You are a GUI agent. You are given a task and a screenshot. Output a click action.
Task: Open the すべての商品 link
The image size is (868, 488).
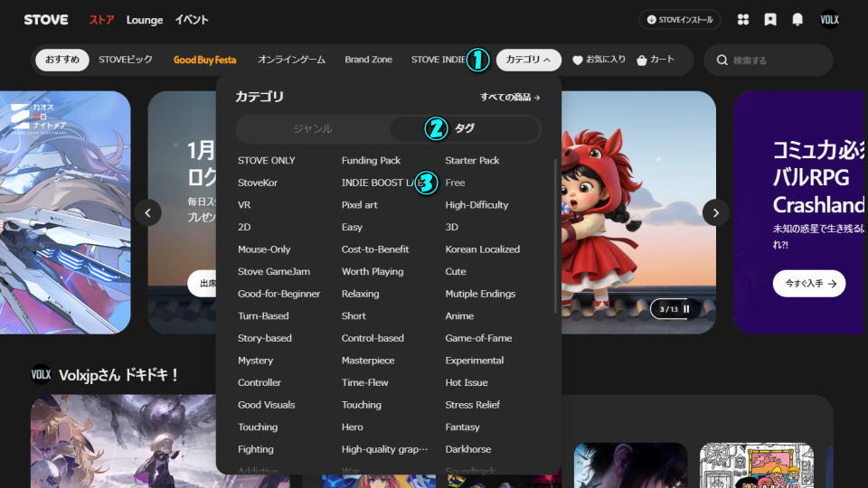(x=510, y=97)
